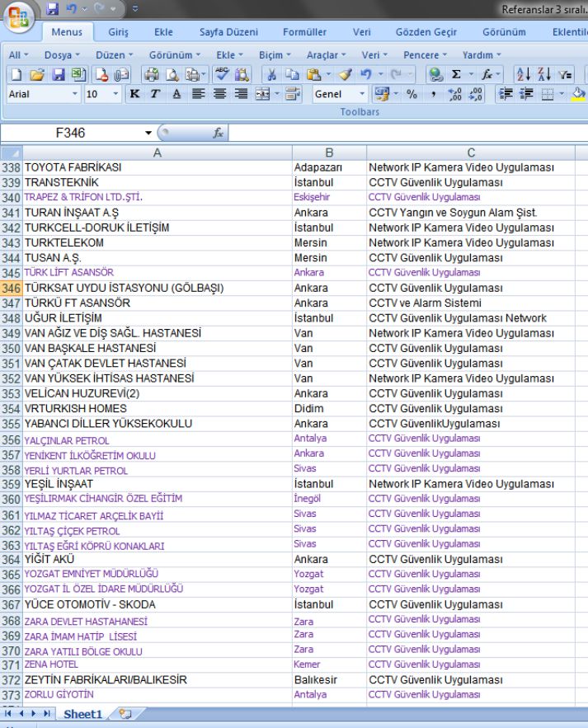The image size is (588, 728).
Task: Open the Pencere dropdown menu
Action: click(x=425, y=55)
